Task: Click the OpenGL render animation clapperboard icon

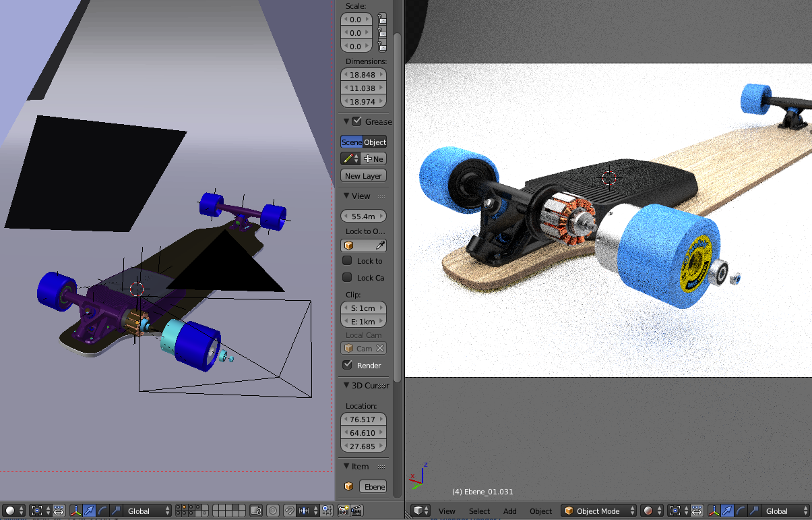Action: (356, 511)
